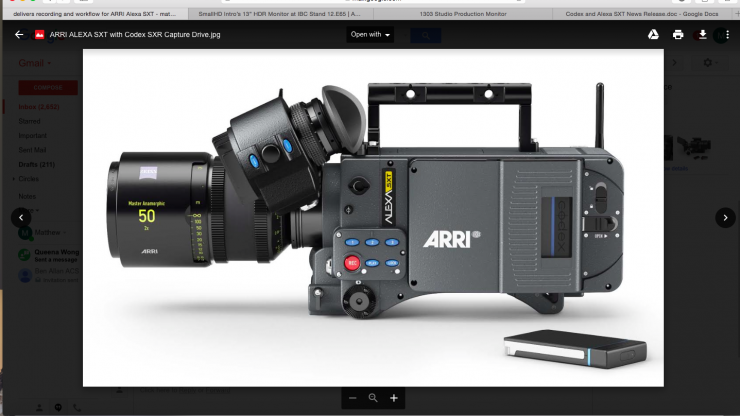Print the ARRI ALEXA image

pos(678,34)
